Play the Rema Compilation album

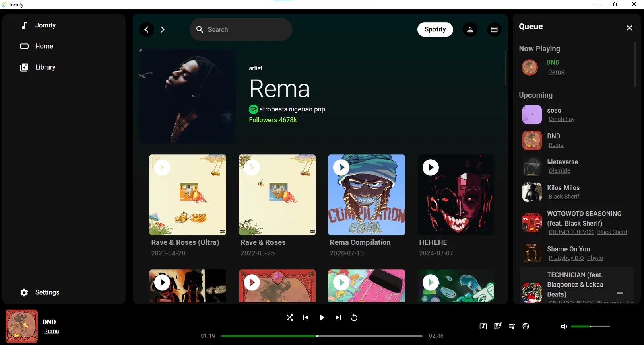point(341,167)
